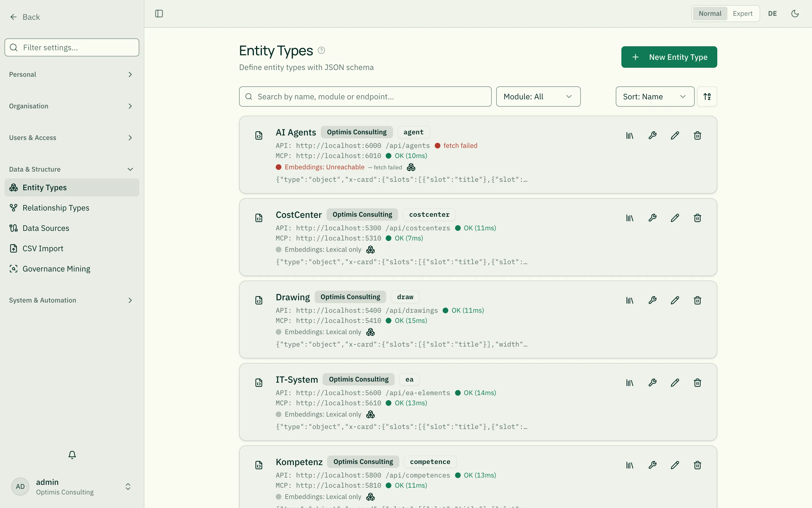Click the competence module tag
812x508 pixels.
(430, 462)
